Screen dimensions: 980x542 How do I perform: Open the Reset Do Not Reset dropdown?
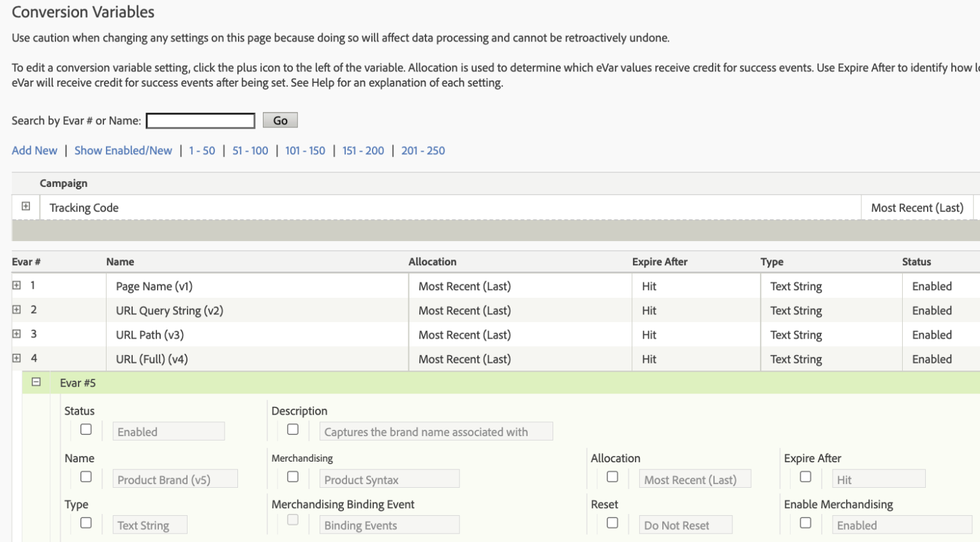click(x=685, y=525)
